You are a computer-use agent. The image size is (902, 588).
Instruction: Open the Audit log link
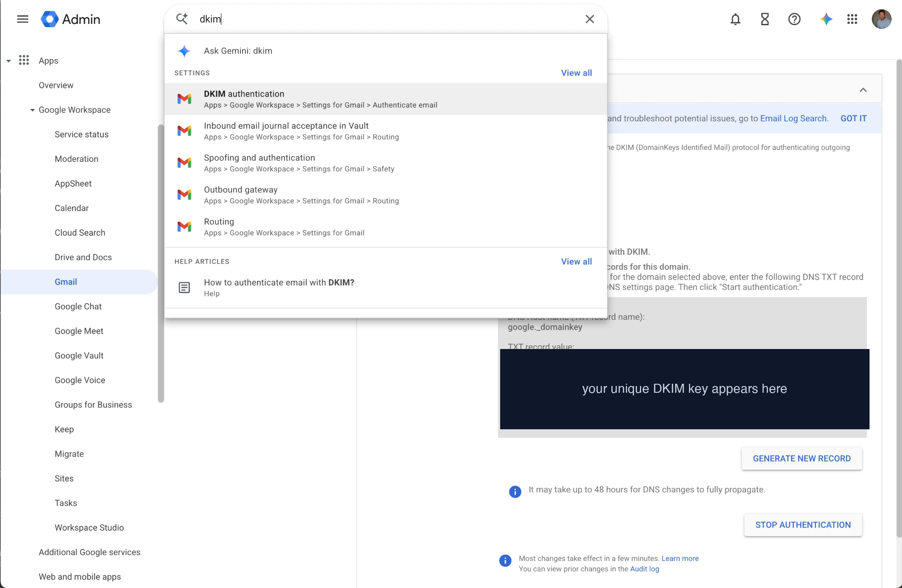(x=644, y=569)
